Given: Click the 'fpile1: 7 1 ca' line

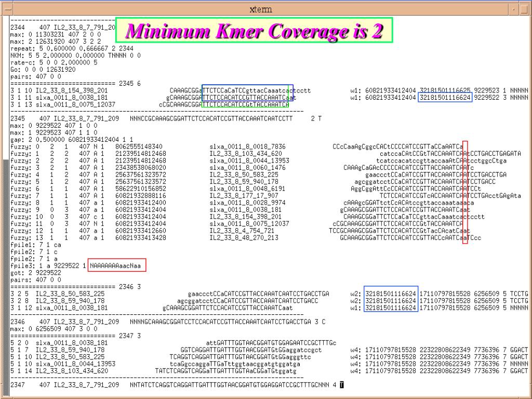Looking at the screenshot, I should click(36, 245).
